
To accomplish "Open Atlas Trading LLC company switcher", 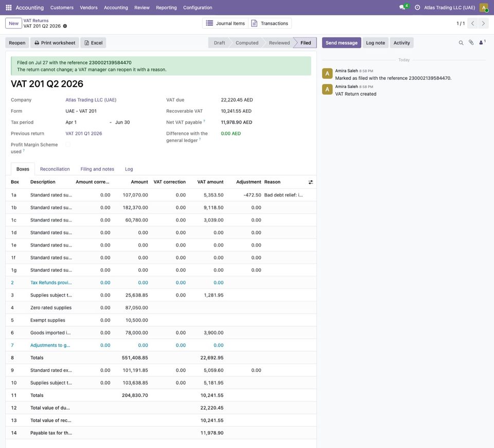I will click(x=449, y=8).
